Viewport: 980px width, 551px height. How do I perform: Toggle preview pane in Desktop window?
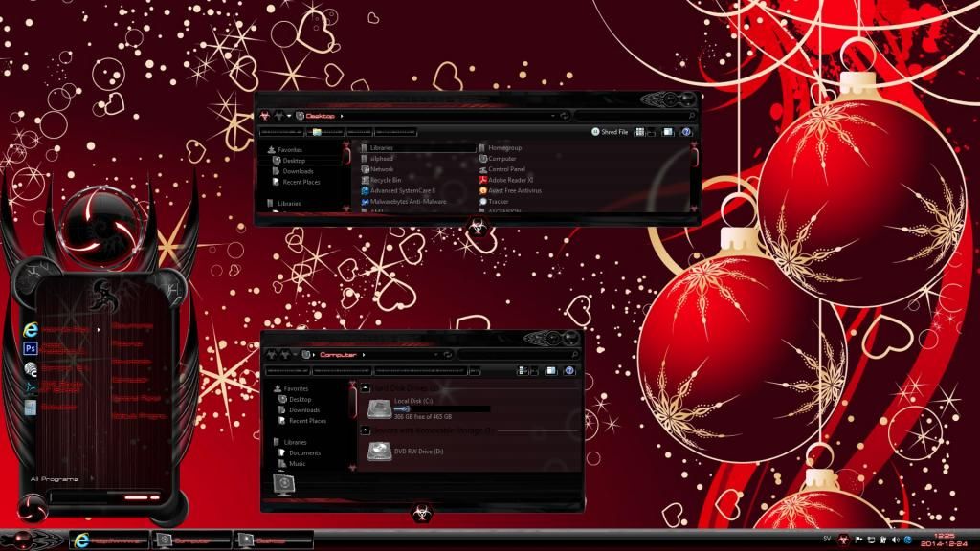coord(667,132)
